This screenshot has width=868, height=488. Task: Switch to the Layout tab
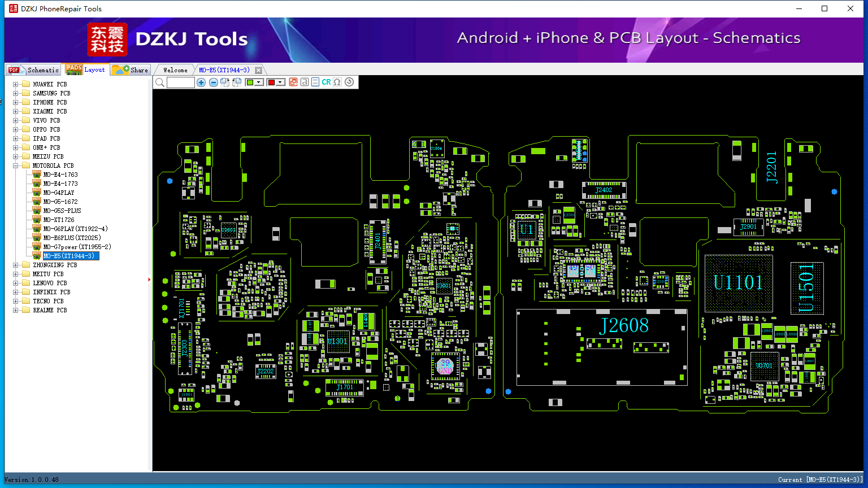[x=85, y=69]
